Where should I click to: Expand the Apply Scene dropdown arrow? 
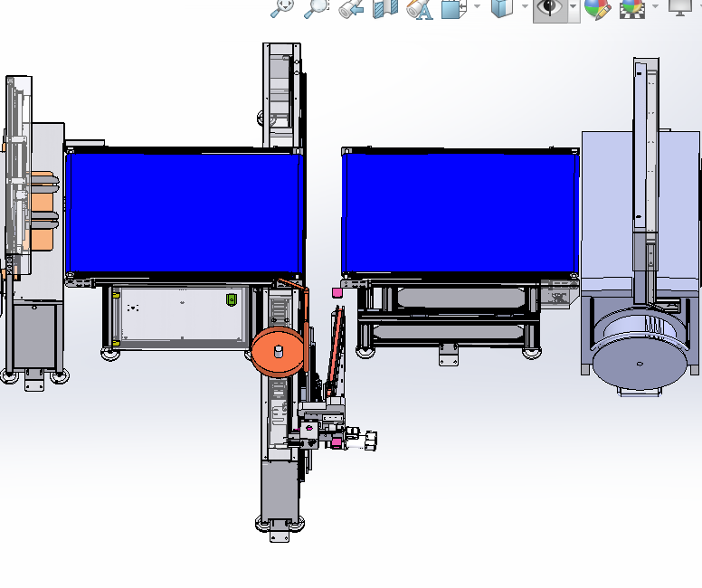(655, 8)
